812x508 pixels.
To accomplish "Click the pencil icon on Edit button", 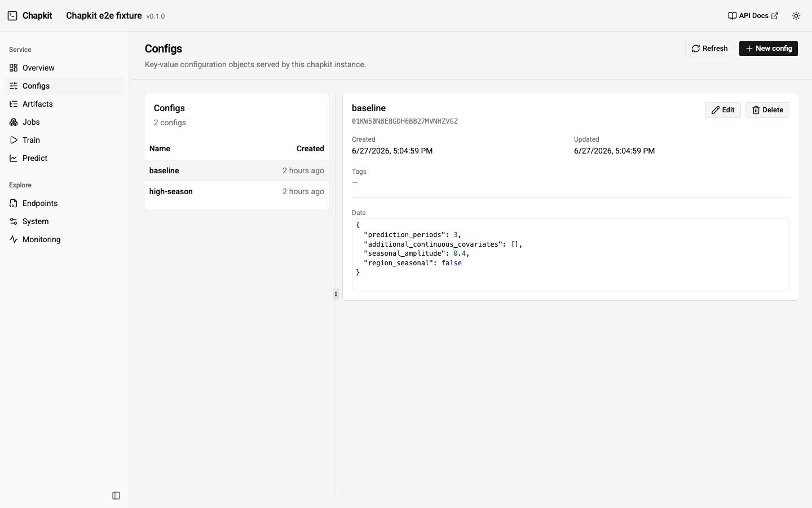I will pyautogui.click(x=716, y=110).
